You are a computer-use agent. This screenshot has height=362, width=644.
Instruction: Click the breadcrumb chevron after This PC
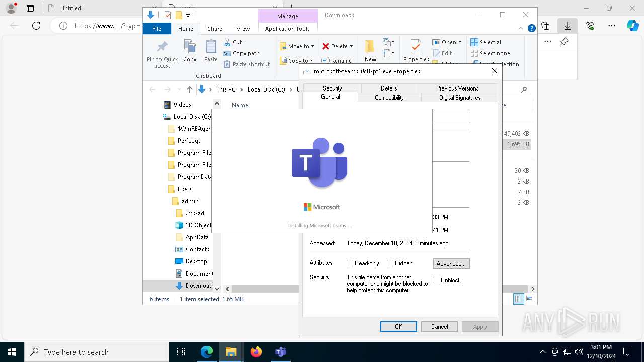[x=242, y=89]
